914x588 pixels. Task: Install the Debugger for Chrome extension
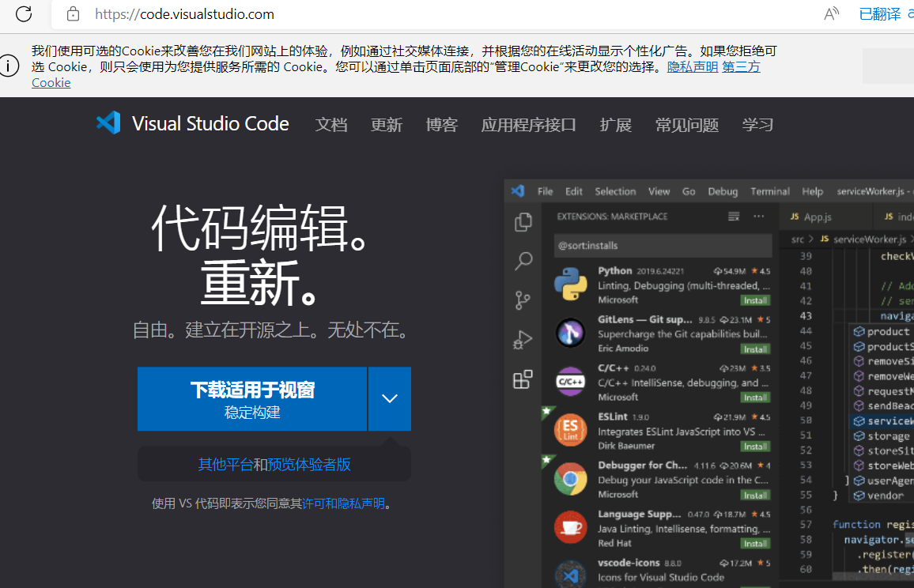pyautogui.click(x=755, y=496)
